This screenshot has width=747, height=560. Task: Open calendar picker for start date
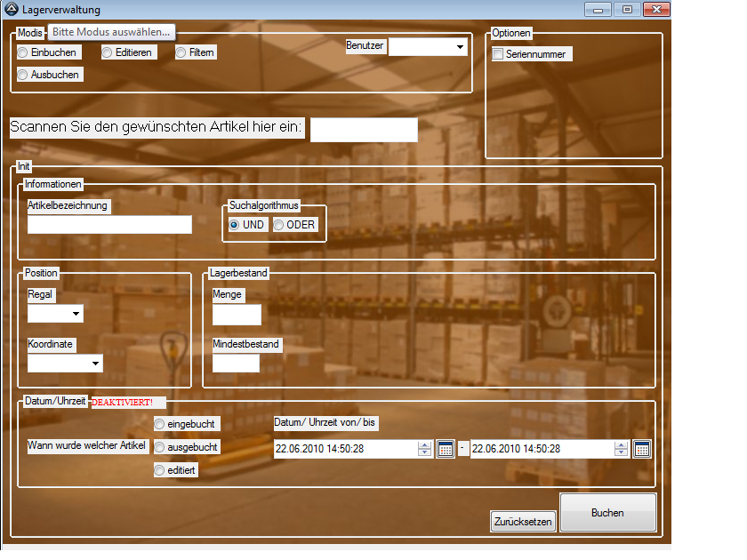point(446,449)
